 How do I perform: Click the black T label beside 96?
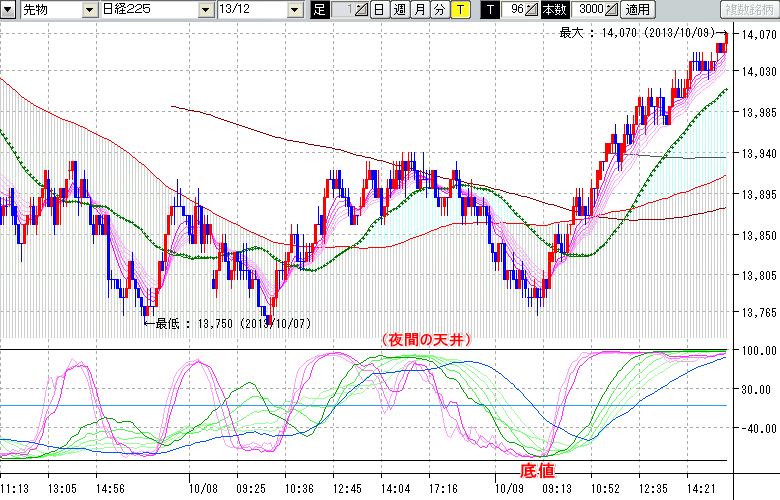(x=489, y=9)
